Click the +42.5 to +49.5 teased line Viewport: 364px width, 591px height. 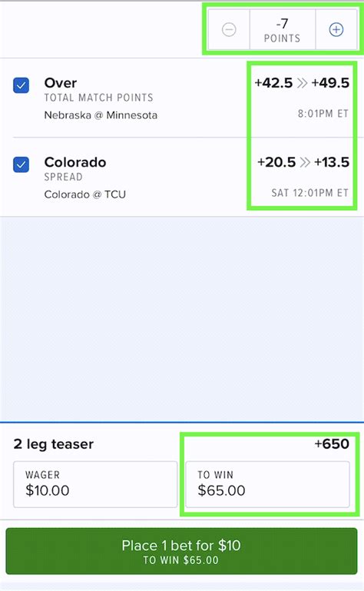pos(302,83)
